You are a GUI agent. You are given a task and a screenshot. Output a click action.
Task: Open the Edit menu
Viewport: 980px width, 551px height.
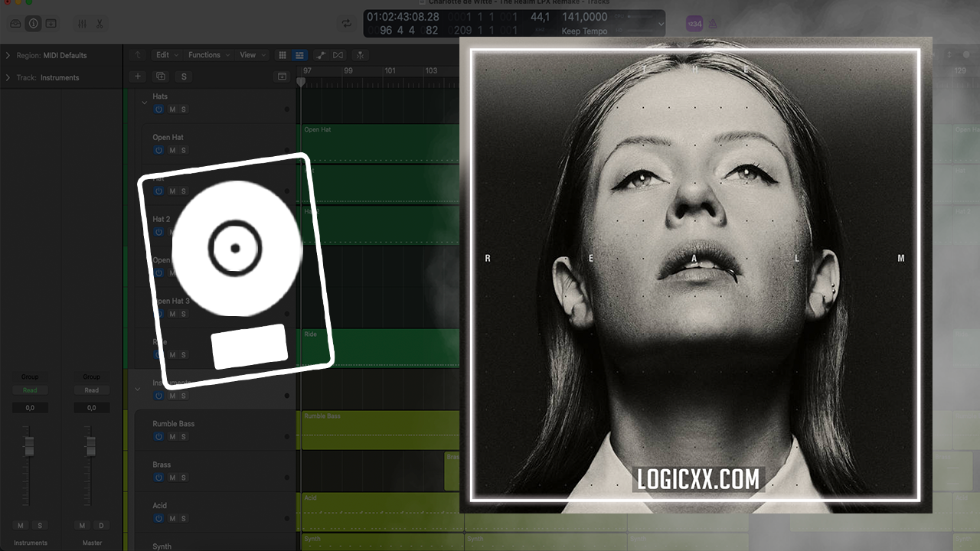(166, 55)
